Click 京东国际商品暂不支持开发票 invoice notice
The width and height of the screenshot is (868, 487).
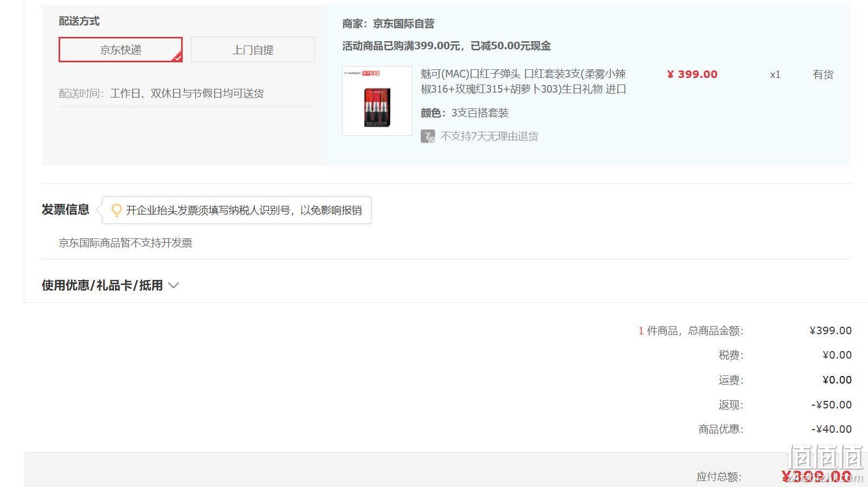pyautogui.click(x=125, y=243)
